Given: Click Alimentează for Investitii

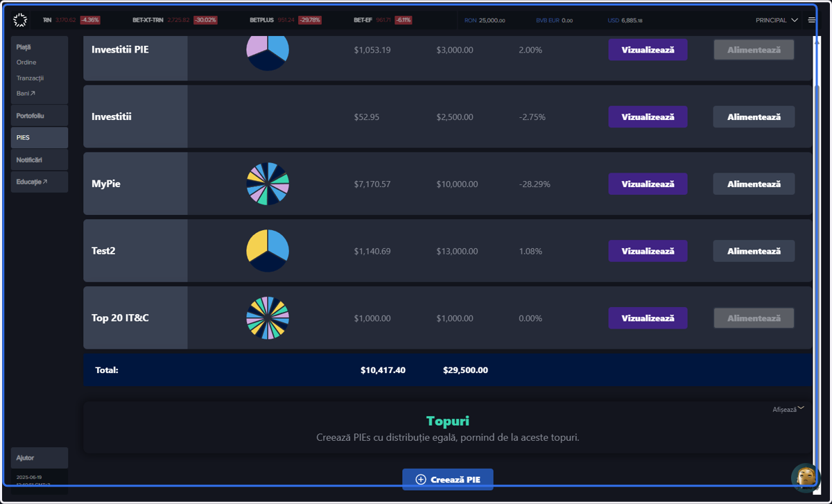Looking at the screenshot, I should point(754,116).
